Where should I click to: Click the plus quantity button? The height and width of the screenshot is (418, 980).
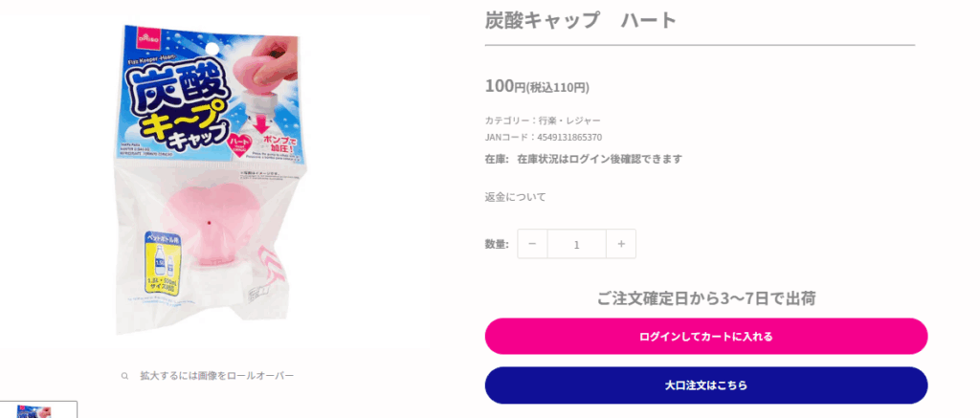point(621,244)
